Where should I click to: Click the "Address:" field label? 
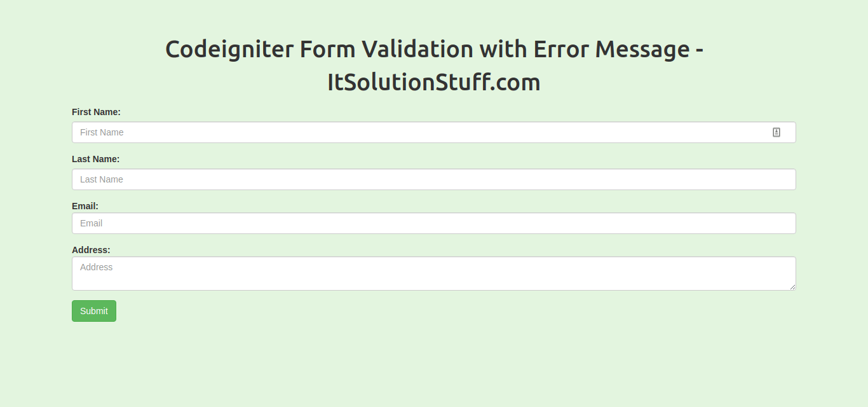[91, 250]
